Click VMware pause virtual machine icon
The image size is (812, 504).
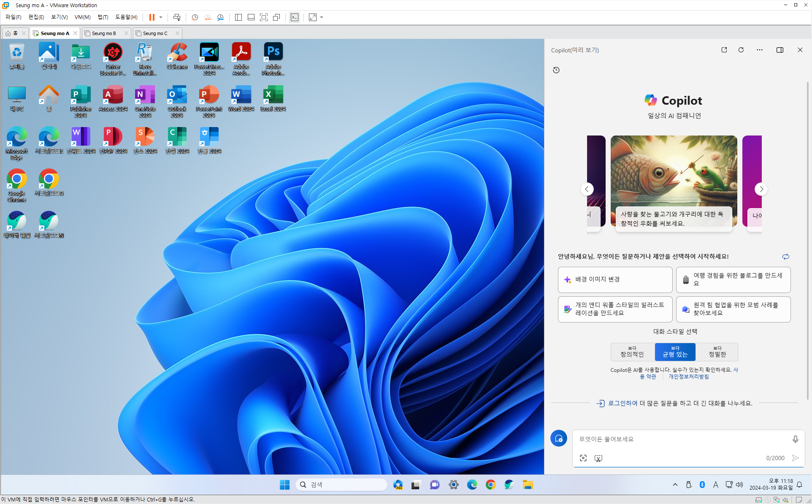(152, 17)
